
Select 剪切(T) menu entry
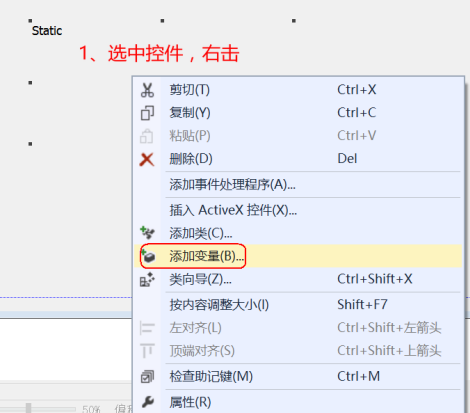(298, 90)
